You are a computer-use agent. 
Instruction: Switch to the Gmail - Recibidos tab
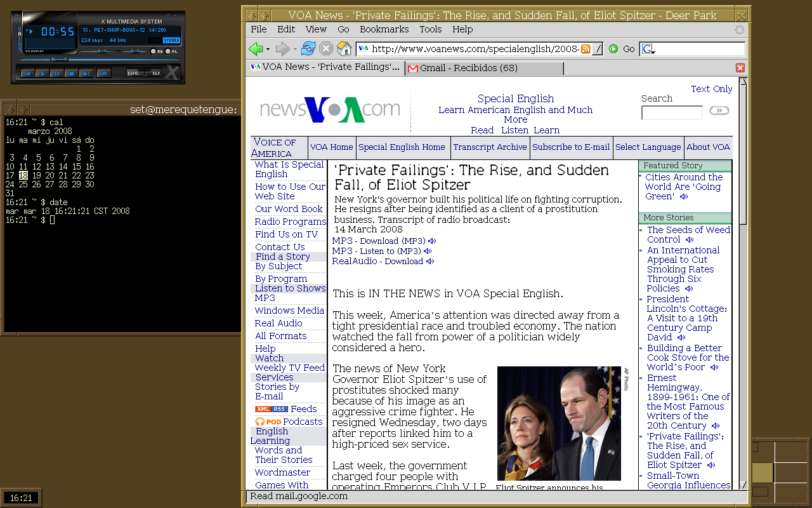484,68
